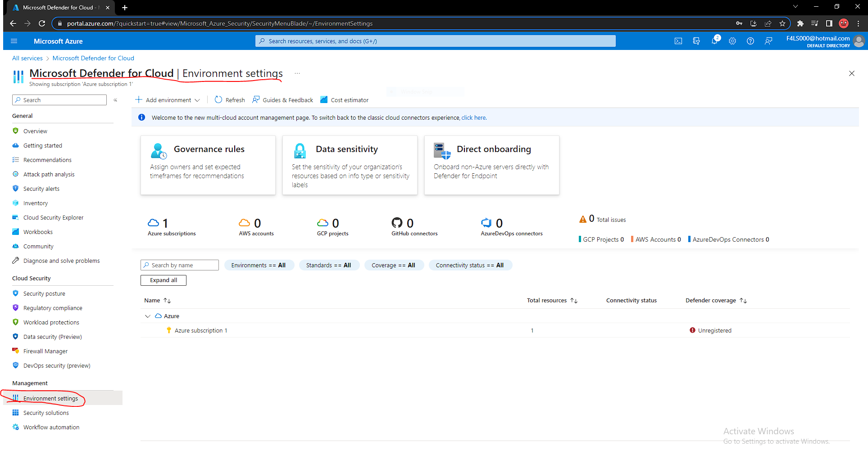Click Add environment dropdown

(168, 100)
